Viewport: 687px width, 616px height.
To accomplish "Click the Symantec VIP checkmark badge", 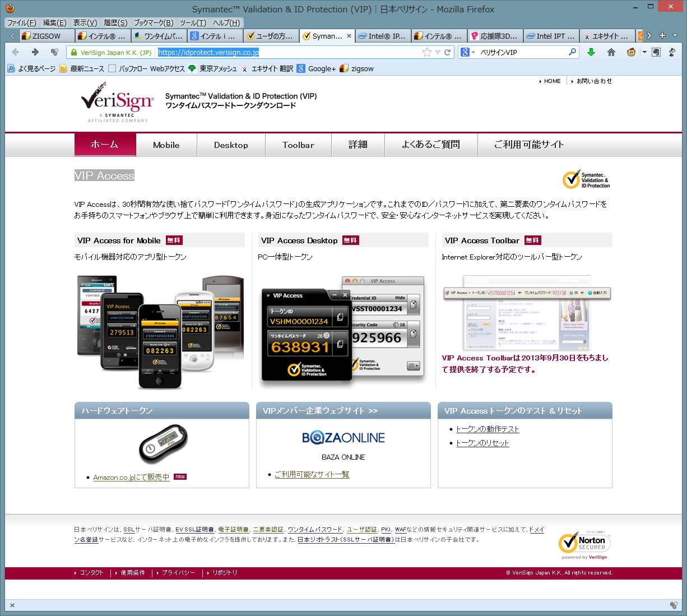I will [586, 180].
